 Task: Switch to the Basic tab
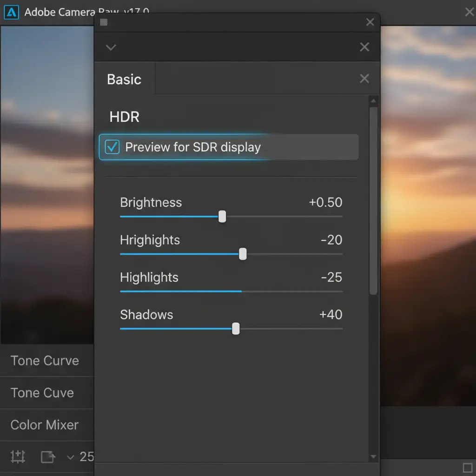tap(124, 79)
